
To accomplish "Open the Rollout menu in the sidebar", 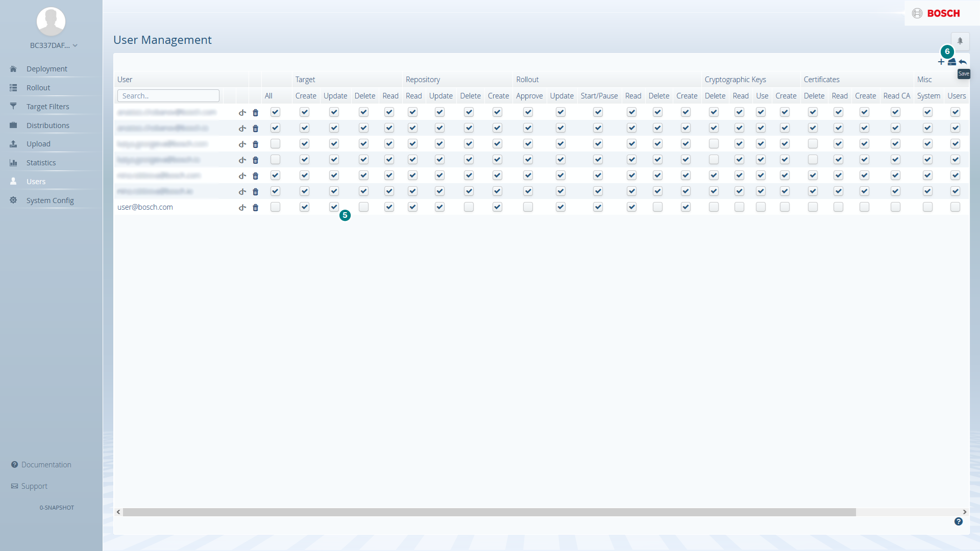I will point(38,88).
